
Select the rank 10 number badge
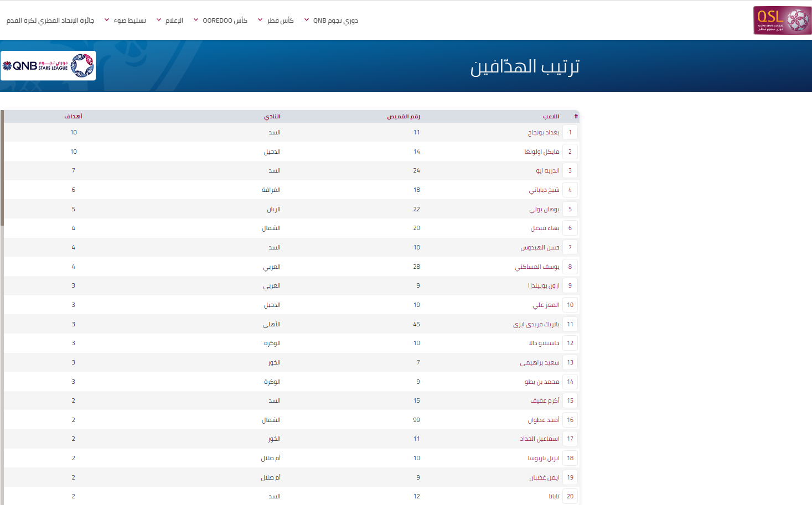[570, 305]
